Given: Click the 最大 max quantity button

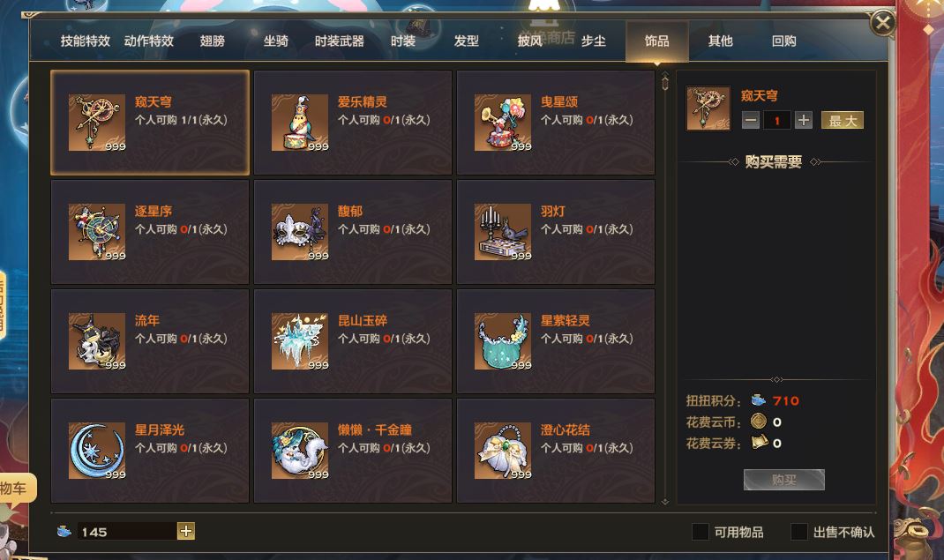Looking at the screenshot, I should pos(843,120).
